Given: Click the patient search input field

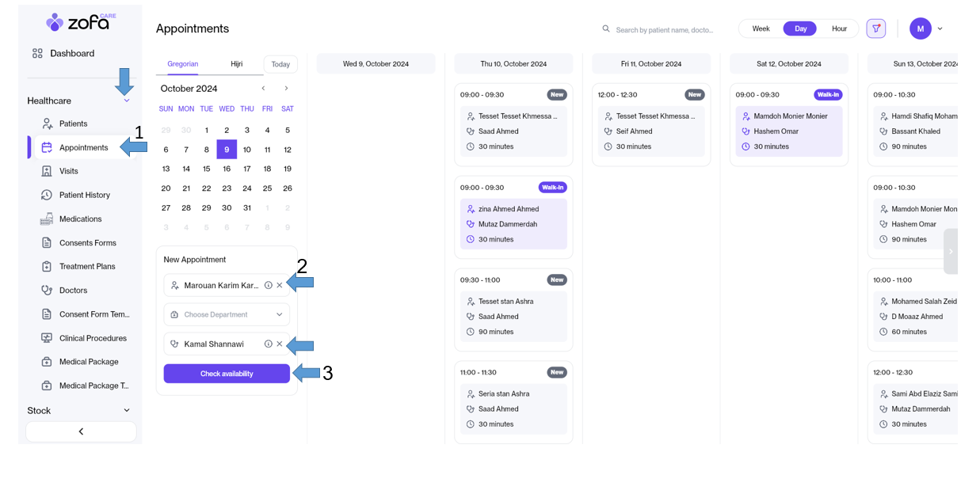Looking at the screenshot, I should [x=664, y=29].
